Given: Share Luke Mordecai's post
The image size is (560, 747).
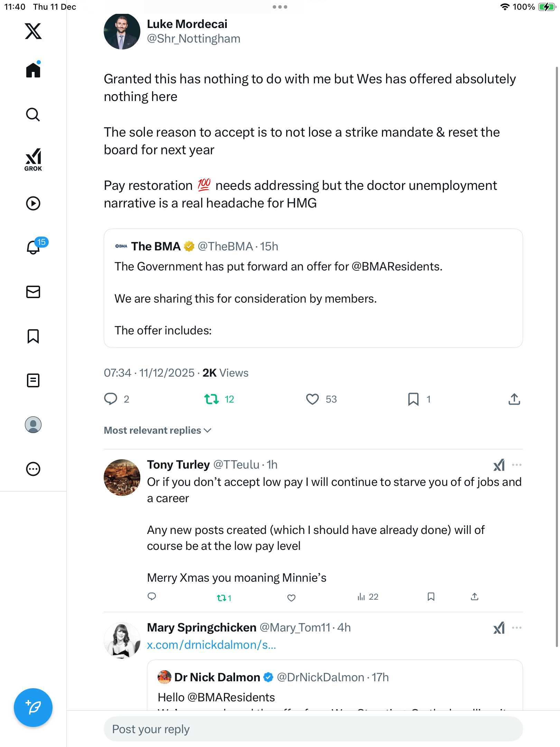Looking at the screenshot, I should [x=514, y=399].
